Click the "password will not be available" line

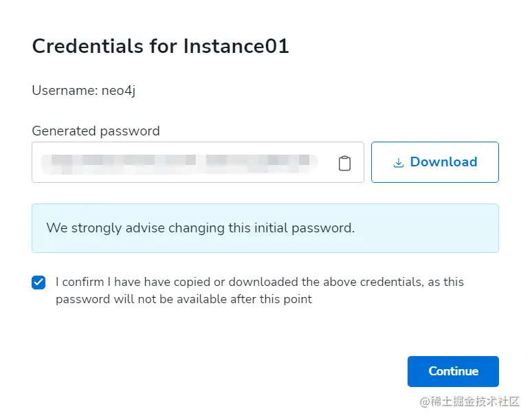[184, 299]
